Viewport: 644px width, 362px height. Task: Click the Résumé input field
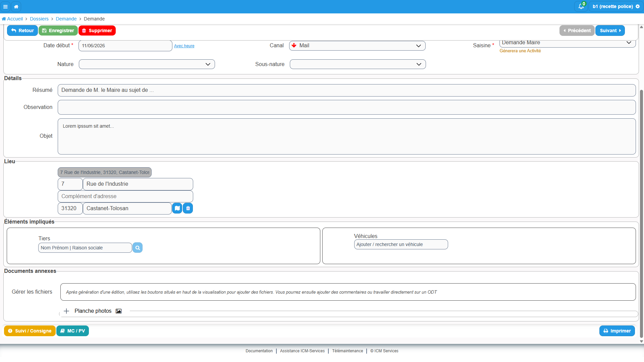tap(347, 90)
